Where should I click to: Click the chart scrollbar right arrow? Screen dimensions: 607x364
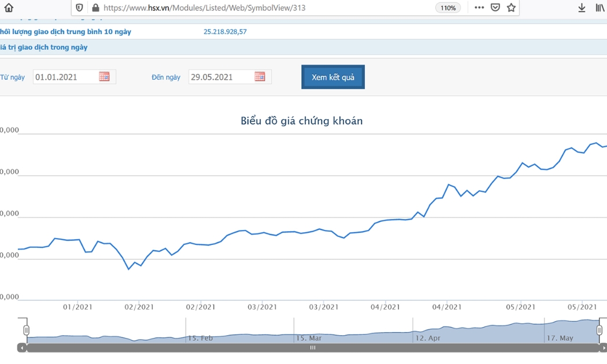coord(603,348)
